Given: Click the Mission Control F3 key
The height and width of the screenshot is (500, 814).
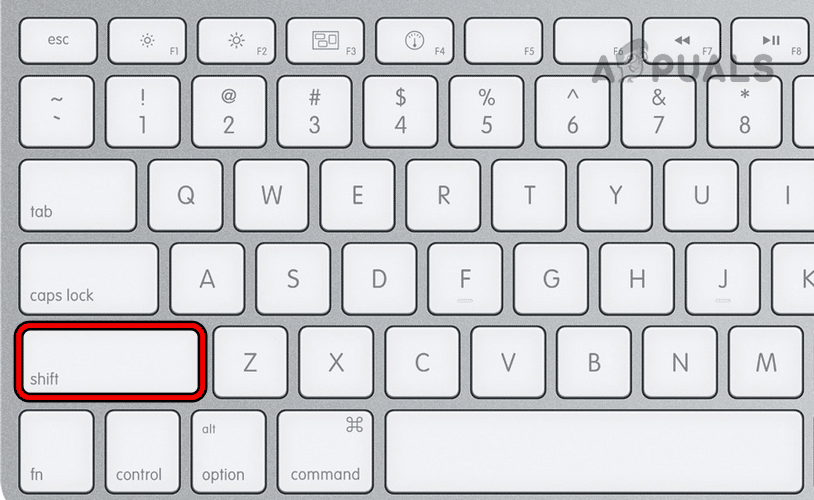Looking at the screenshot, I should [x=325, y=41].
